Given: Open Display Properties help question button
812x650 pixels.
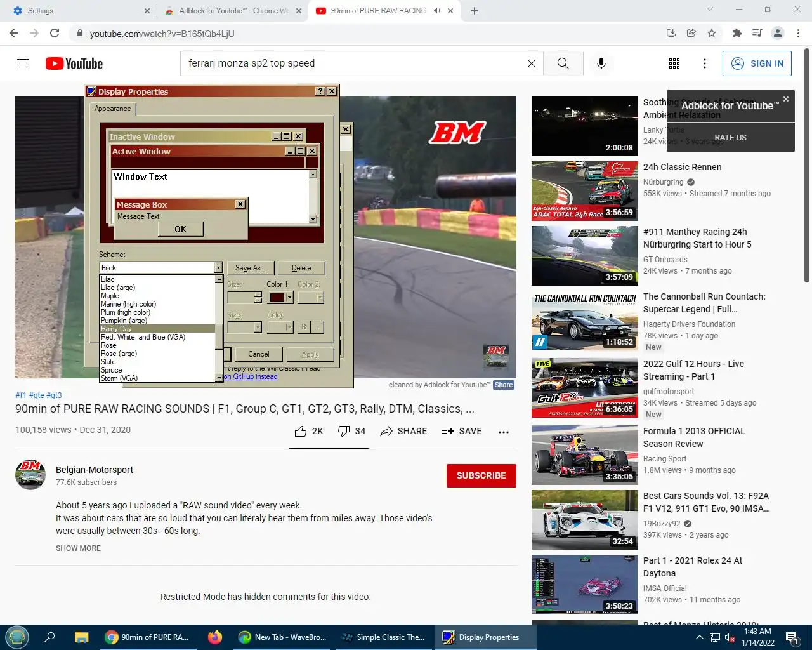Looking at the screenshot, I should coord(320,91).
